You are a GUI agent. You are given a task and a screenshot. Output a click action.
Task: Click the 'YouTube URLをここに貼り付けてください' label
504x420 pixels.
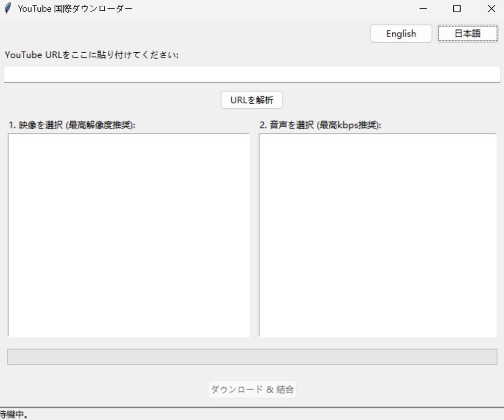click(92, 55)
